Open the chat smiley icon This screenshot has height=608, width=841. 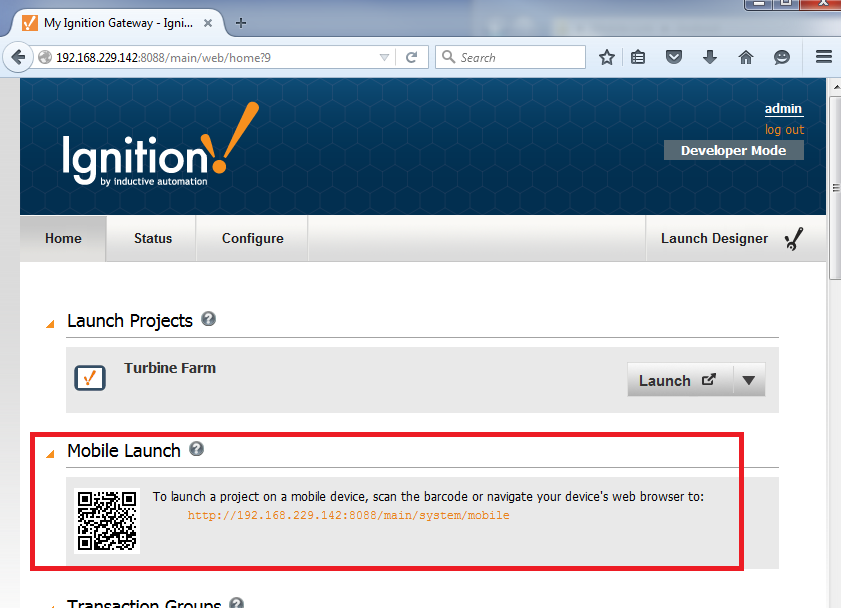(x=781, y=57)
